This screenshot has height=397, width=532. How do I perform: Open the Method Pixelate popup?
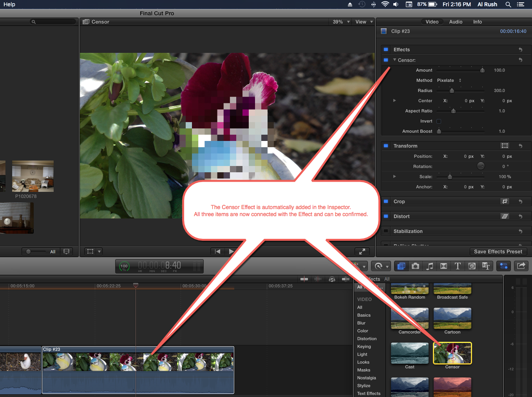coord(449,80)
